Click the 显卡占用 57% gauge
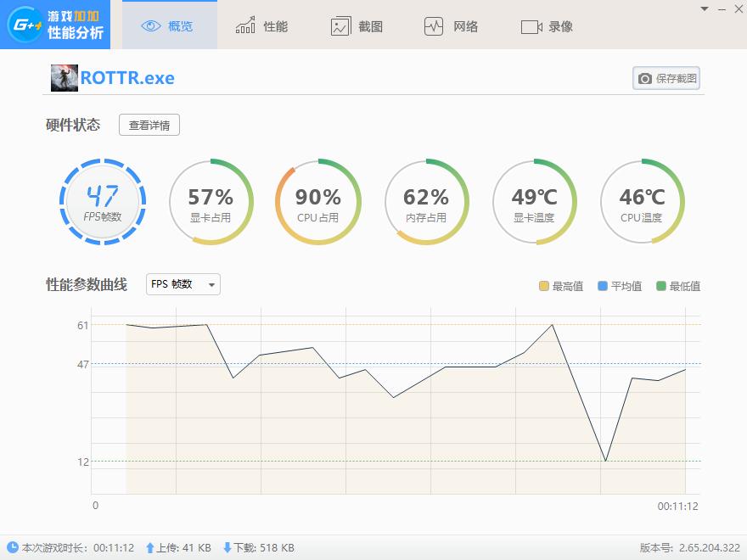This screenshot has height=560, width=747. [211, 202]
